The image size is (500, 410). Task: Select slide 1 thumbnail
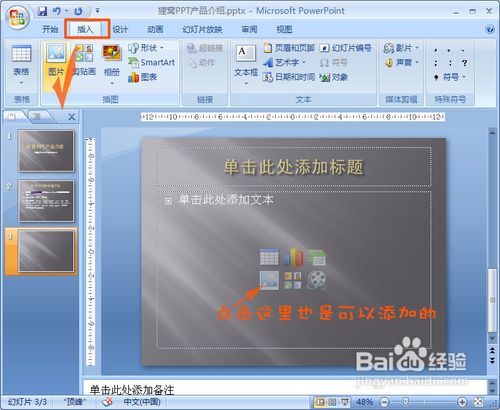[46, 151]
